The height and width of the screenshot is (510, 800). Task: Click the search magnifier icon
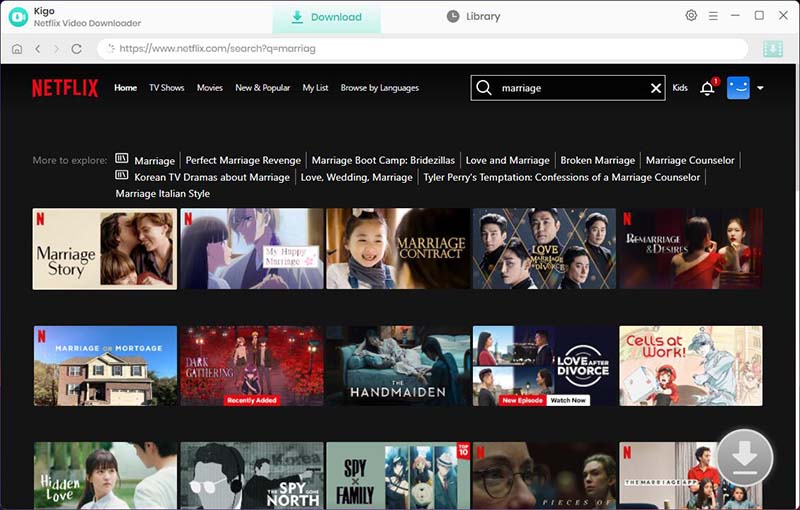[x=484, y=88]
